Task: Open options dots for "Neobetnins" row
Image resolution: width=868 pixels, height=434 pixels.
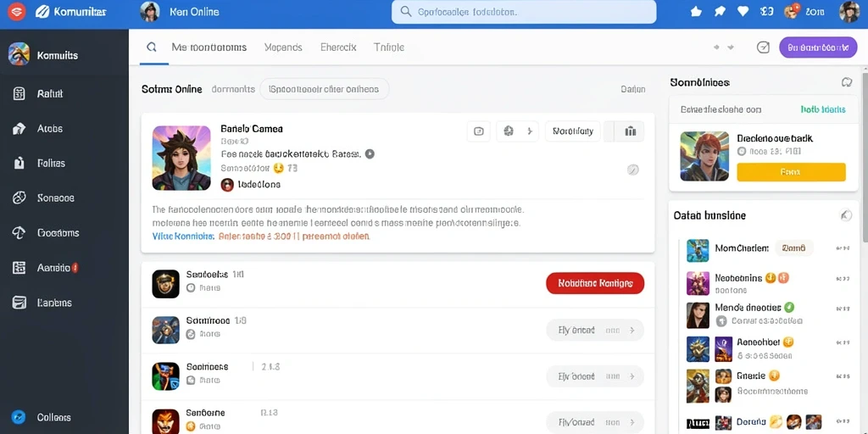Action: [x=843, y=278]
